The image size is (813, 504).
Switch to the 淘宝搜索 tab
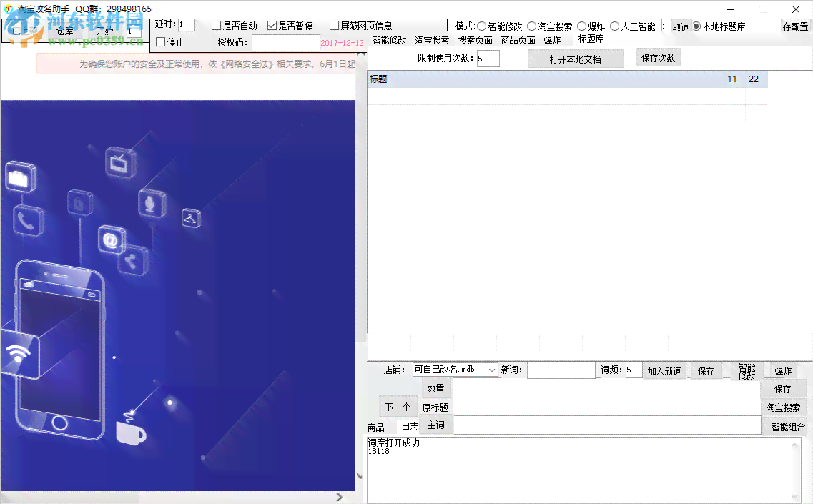[432, 40]
